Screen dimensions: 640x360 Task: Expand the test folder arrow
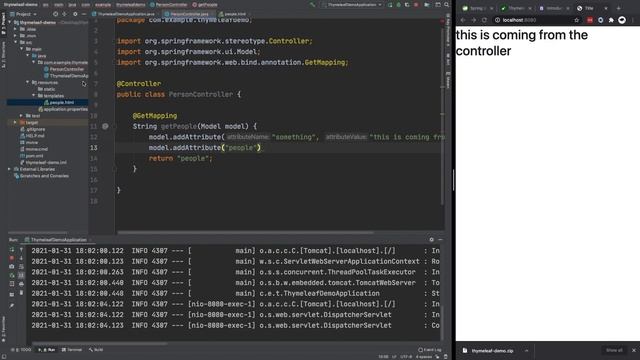(x=22, y=116)
